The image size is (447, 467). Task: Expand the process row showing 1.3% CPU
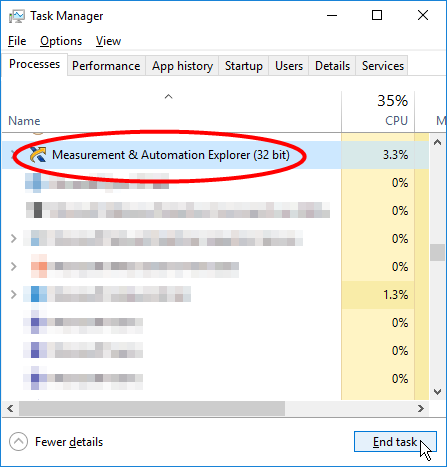[x=14, y=294]
